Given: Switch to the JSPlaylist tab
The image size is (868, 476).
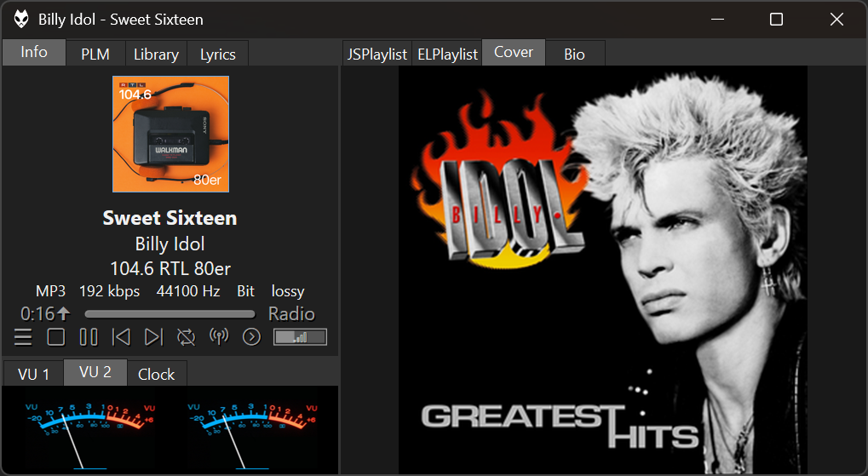Looking at the screenshot, I should 377,54.
